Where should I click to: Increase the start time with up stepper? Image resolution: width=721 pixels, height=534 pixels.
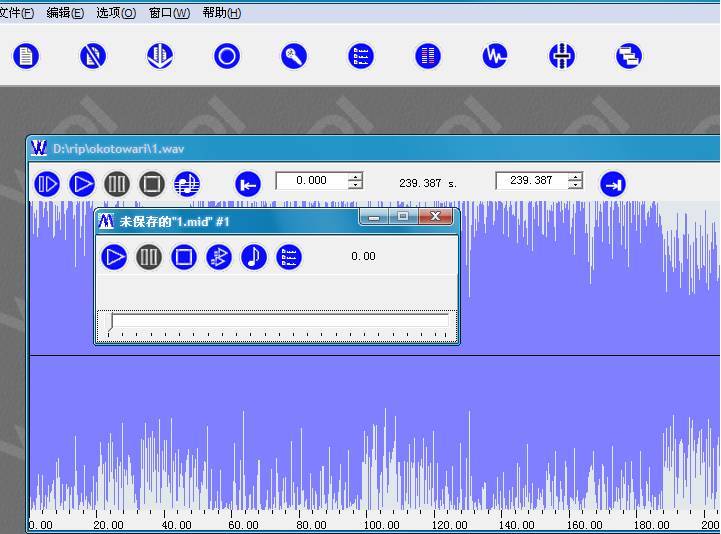(x=355, y=177)
